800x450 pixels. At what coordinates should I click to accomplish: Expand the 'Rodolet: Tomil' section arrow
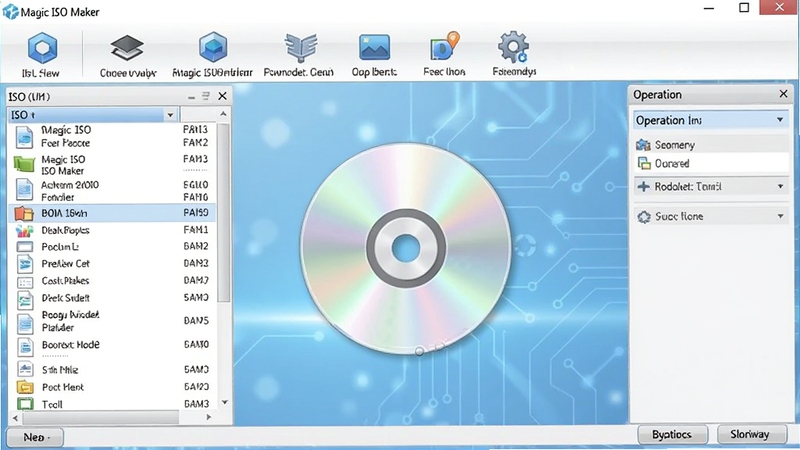[780, 187]
